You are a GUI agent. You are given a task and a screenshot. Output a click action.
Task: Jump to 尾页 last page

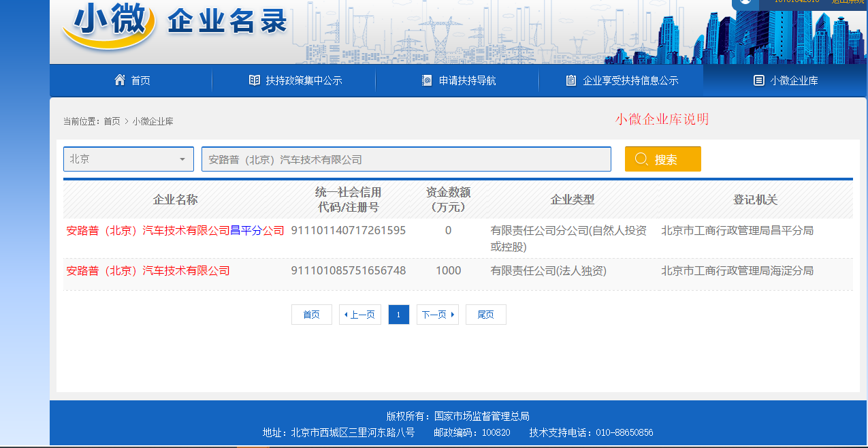coord(486,315)
